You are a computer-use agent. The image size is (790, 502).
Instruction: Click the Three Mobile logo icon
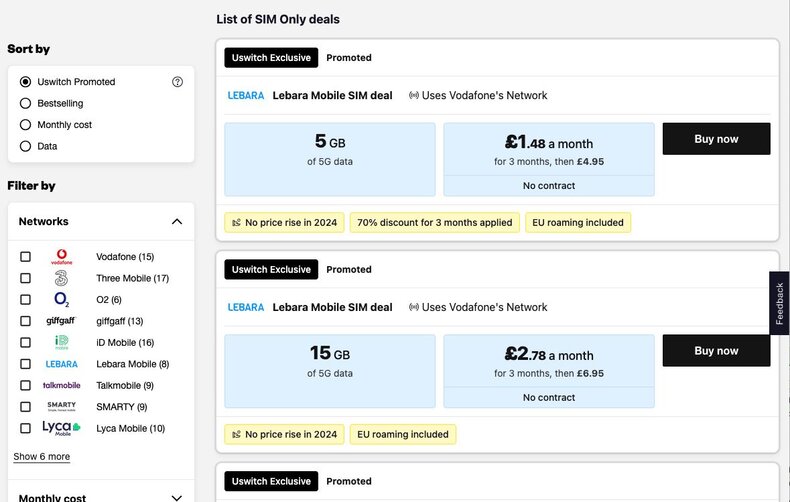(61, 278)
